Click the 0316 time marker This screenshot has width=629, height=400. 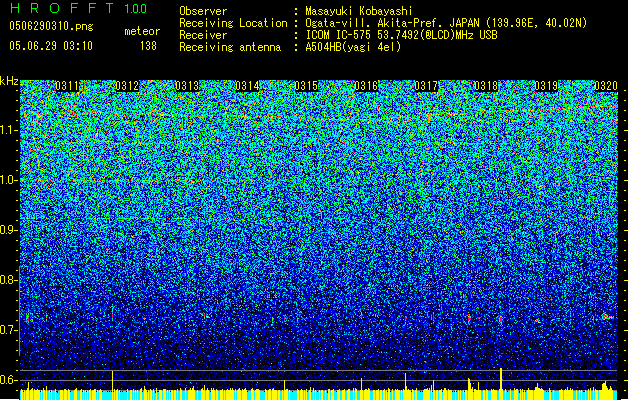tap(366, 86)
